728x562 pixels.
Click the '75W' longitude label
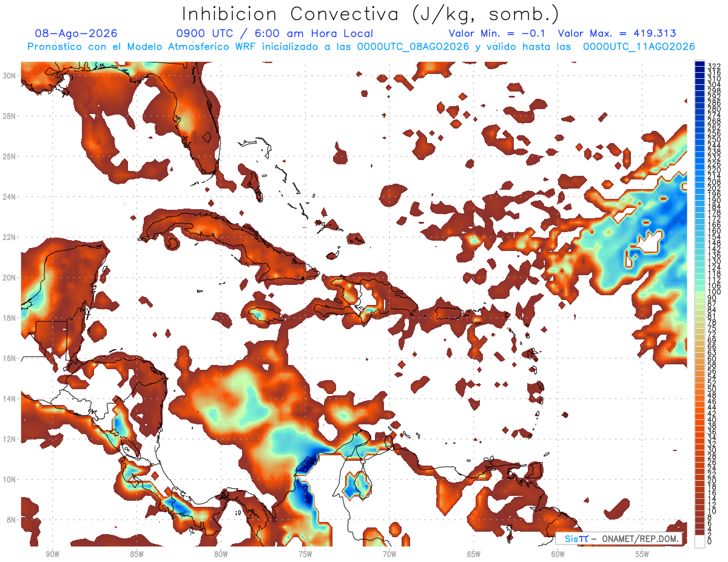(305, 555)
